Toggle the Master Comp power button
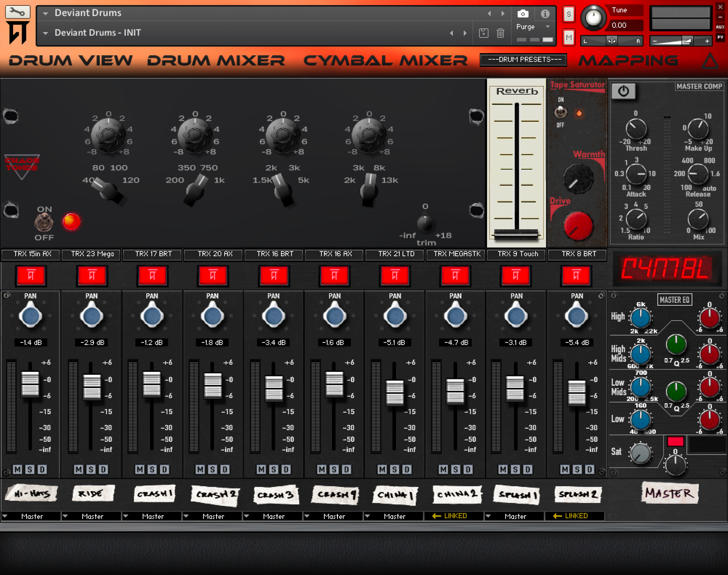Viewport: 728px width, 575px height. click(x=623, y=91)
